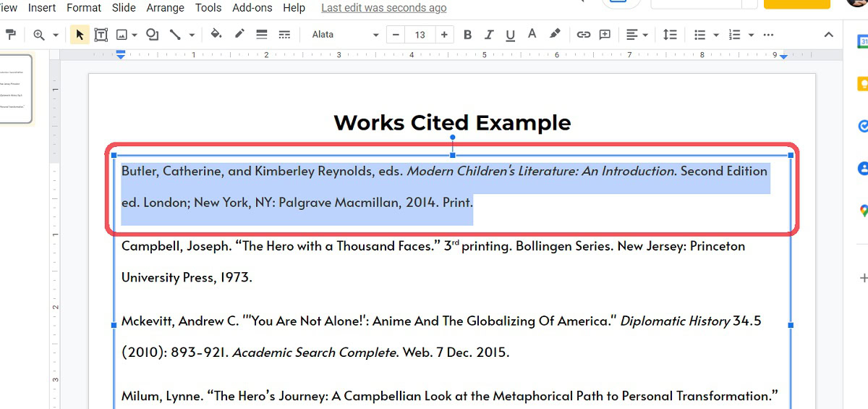Select the text box tool

101,35
